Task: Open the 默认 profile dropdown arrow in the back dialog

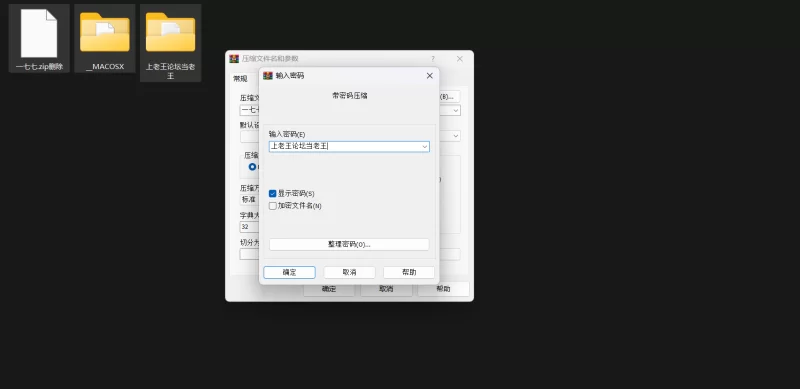Action: click(x=456, y=136)
